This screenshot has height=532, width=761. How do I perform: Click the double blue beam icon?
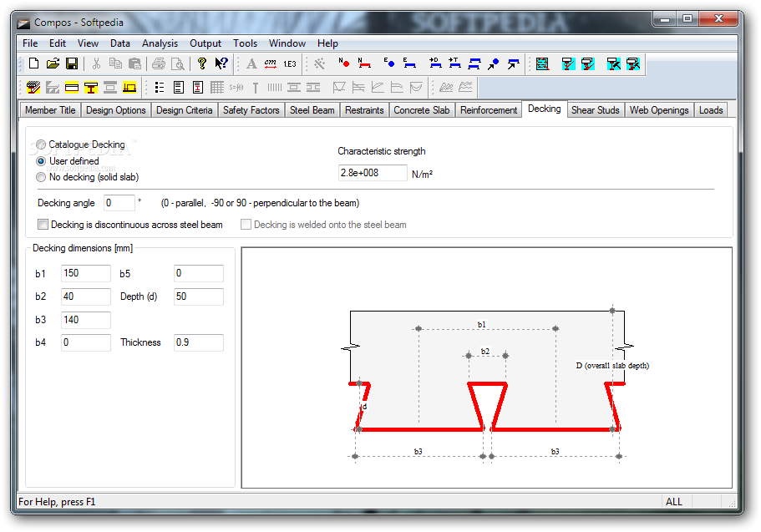pyautogui.click(x=474, y=63)
